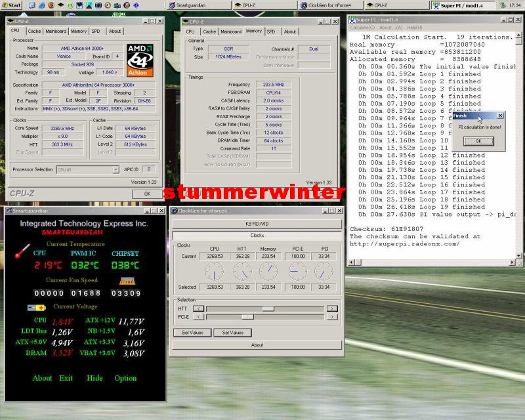
Task: Click the Memory clock dial in ClockGen
Action: pos(268,271)
